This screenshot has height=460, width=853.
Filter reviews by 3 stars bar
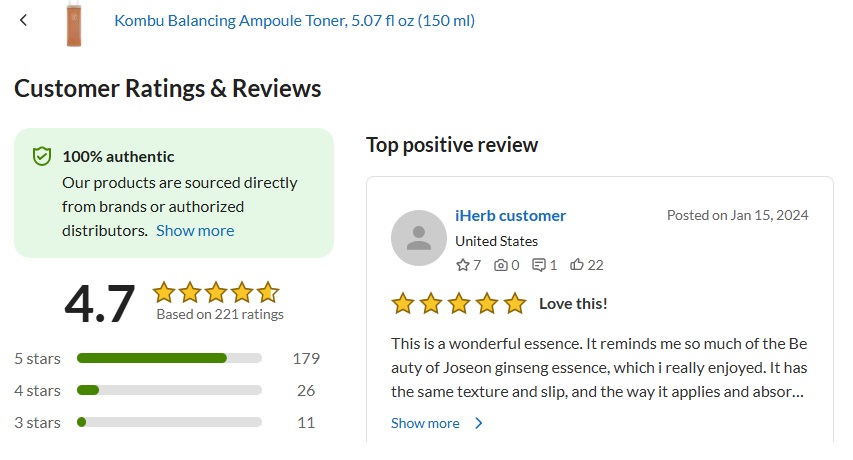pyautogui.click(x=169, y=422)
